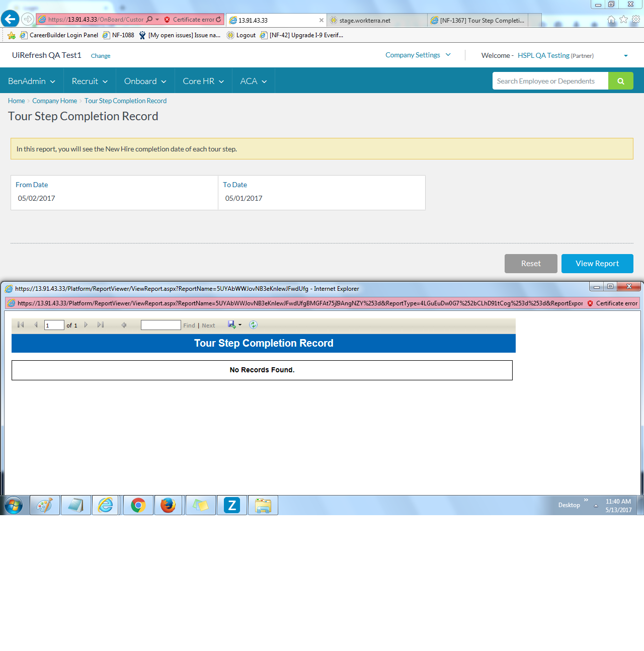Go to the last page of report
The height and width of the screenshot is (651, 644).
[101, 325]
